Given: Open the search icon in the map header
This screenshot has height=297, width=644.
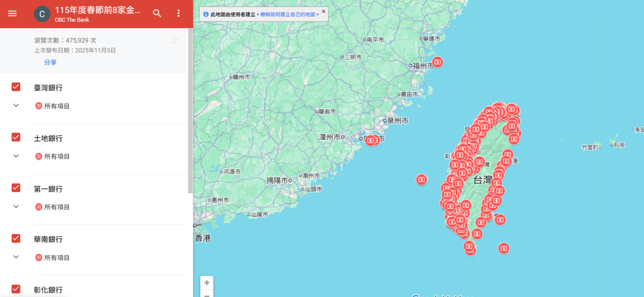Looking at the screenshot, I should pyautogui.click(x=157, y=13).
